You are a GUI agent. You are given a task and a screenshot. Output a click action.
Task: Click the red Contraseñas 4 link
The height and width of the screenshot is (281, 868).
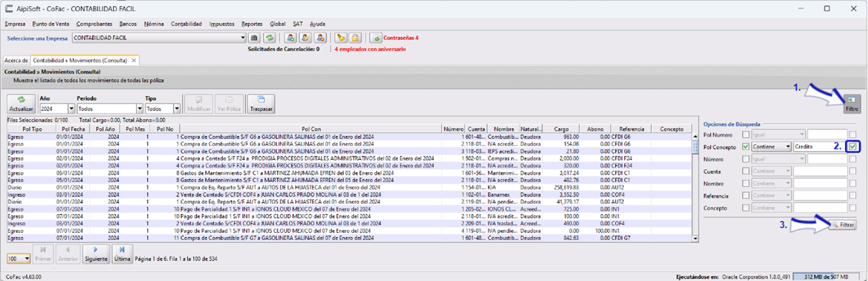[401, 38]
